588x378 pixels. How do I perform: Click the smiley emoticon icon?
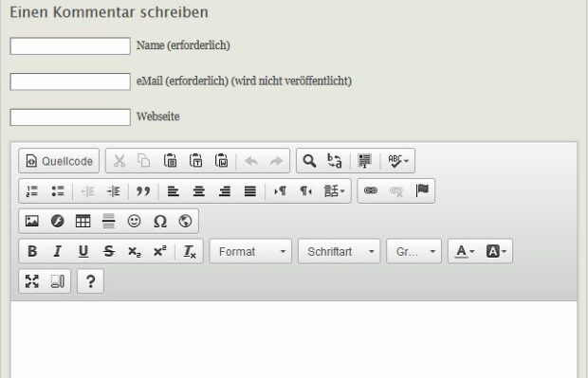tap(135, 221)
